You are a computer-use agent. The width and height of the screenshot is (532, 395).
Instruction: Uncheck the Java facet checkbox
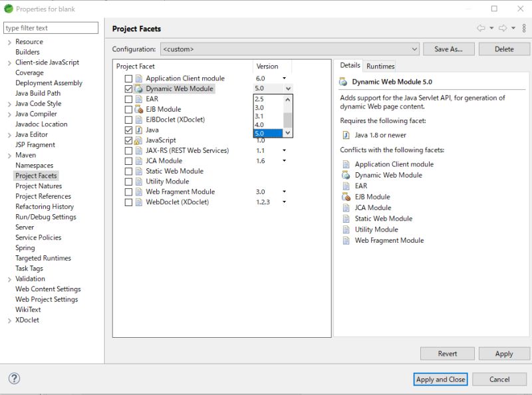128,130
